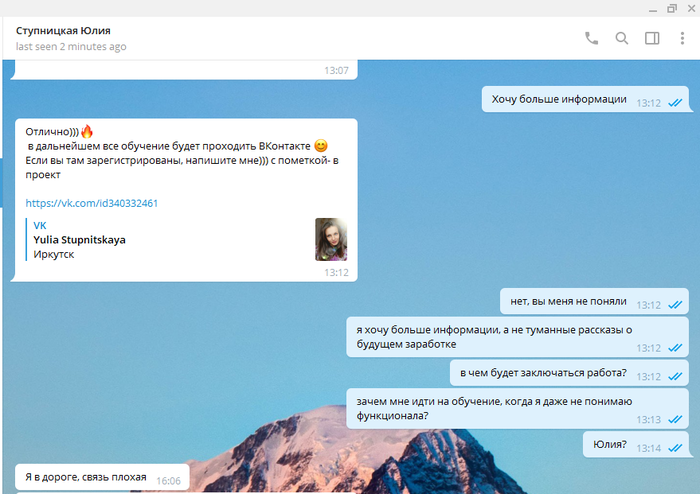Toggle the right sidebar info panel
700x494 pixels.
652,39
